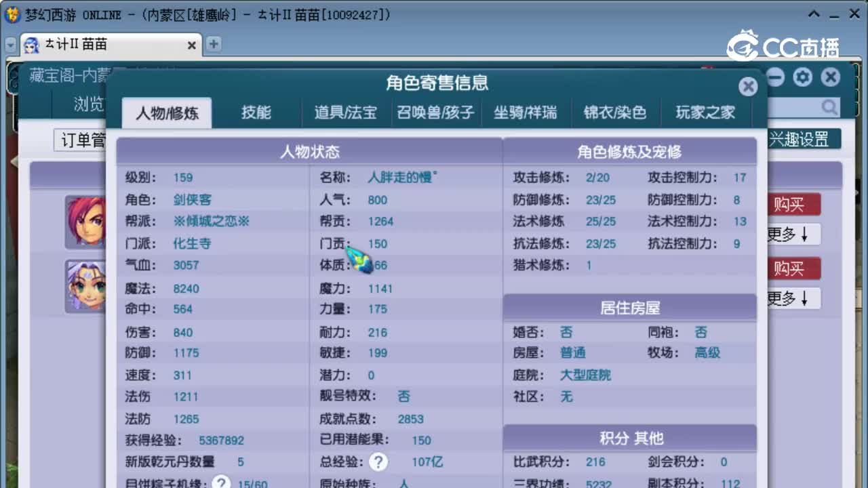868x488 pixels.
Task: Open the 藏宝阁 settings gear icon
Action: [802, 77]
